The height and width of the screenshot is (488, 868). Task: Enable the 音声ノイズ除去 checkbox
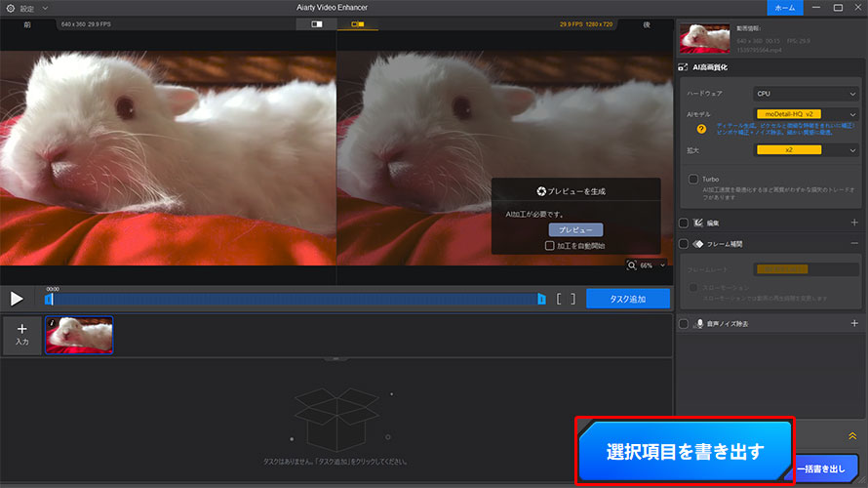coord(684,323)
